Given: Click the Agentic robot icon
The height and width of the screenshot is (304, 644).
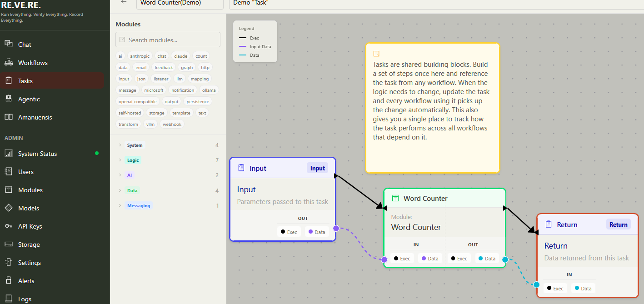Looking at the screenshot, I should (x=9, y=99).
